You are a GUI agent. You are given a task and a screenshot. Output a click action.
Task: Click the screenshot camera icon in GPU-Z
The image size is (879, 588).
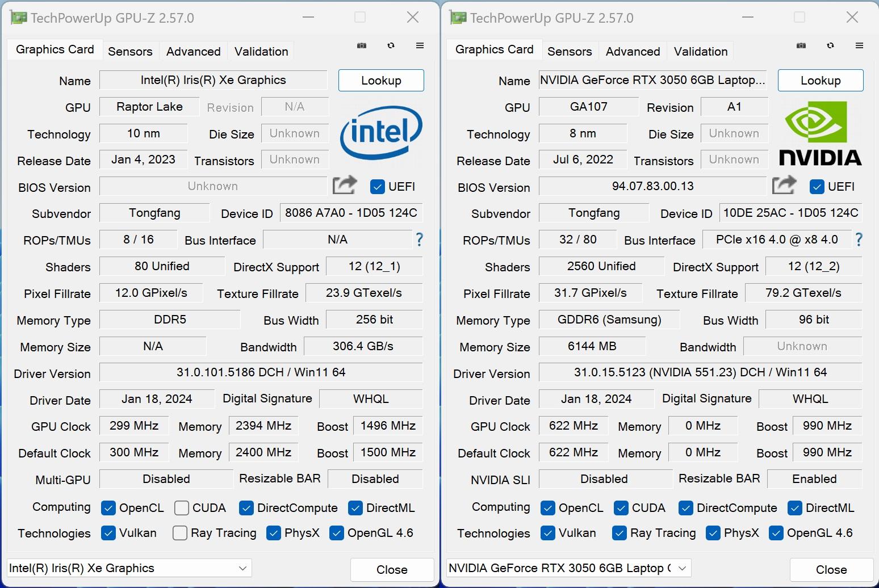pyautogui.click(x=362, y=45)
